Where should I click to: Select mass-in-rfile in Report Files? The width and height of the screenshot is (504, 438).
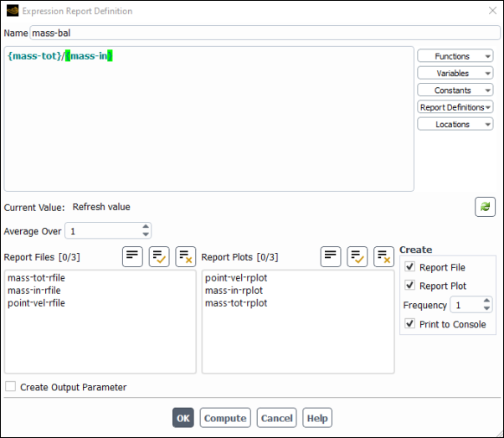(34, 290)
